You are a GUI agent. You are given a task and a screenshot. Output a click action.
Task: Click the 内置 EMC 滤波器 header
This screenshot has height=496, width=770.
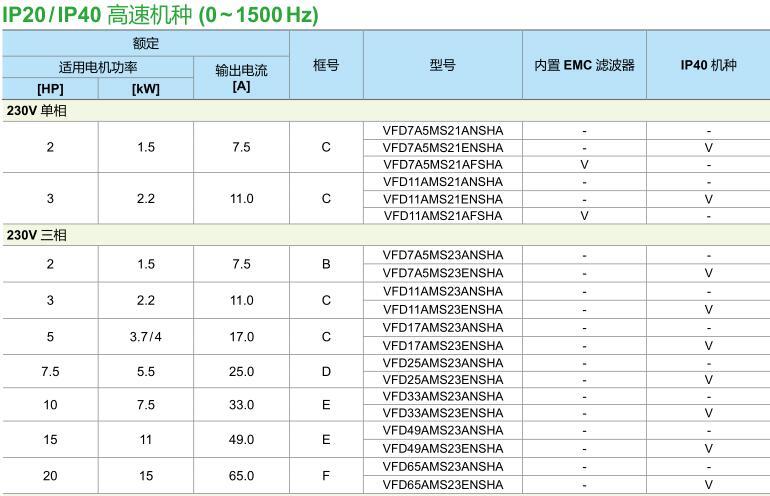tap(584, 65)
